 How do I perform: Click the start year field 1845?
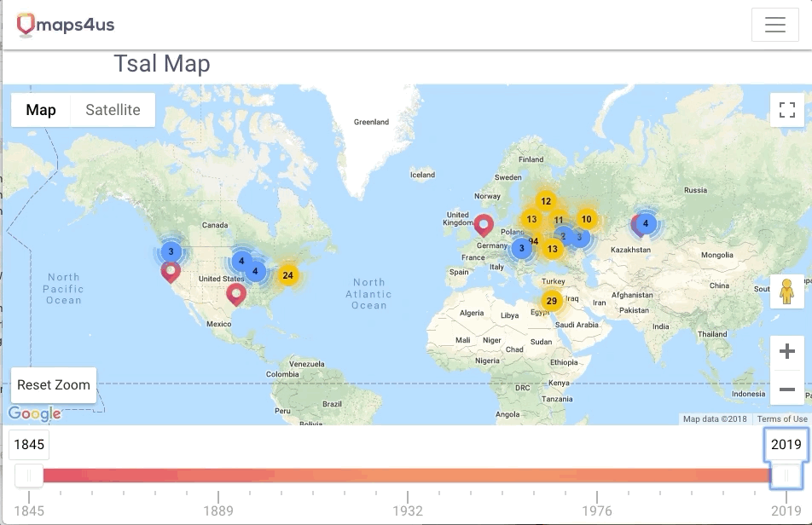coord(29,444)
